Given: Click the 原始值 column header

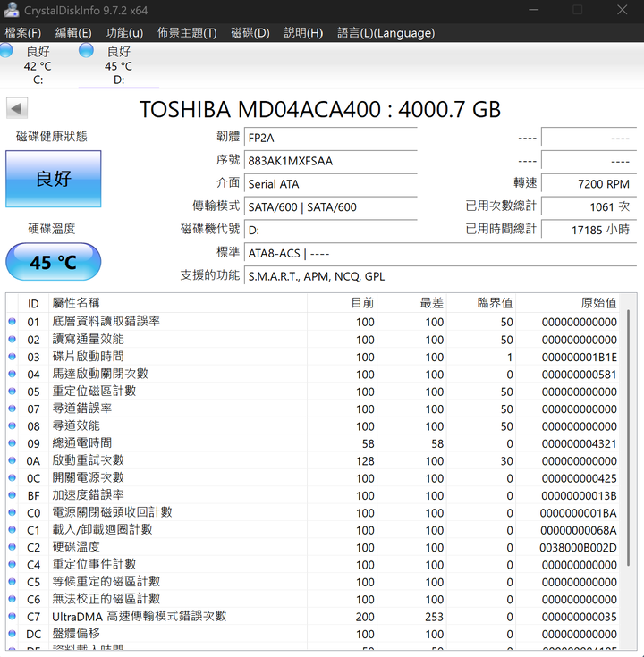Looking at the screenshot, I should (x=567, y=303).
